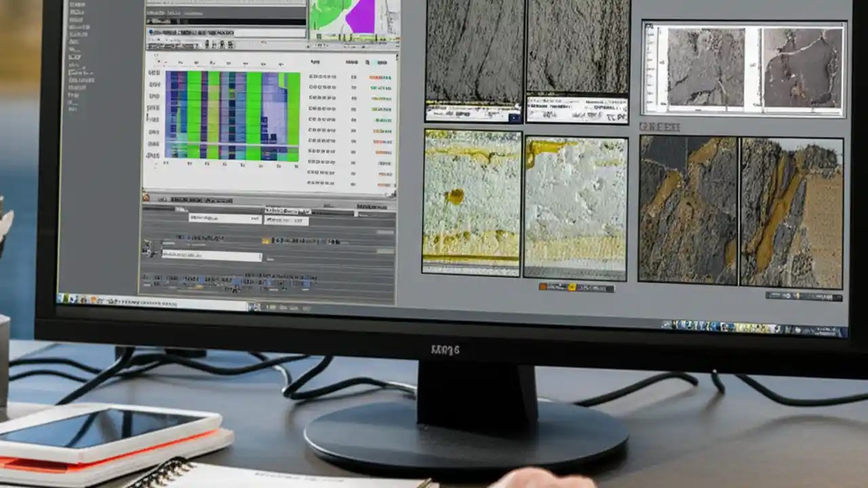Click the orange marker icon below the core photo
Screen dimensions: 868x488
point(542,287)
